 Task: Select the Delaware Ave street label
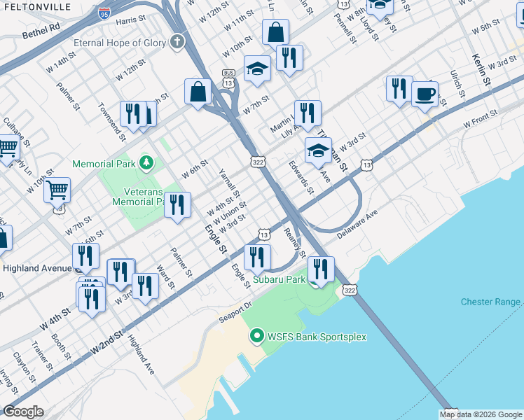coord(357,225)
